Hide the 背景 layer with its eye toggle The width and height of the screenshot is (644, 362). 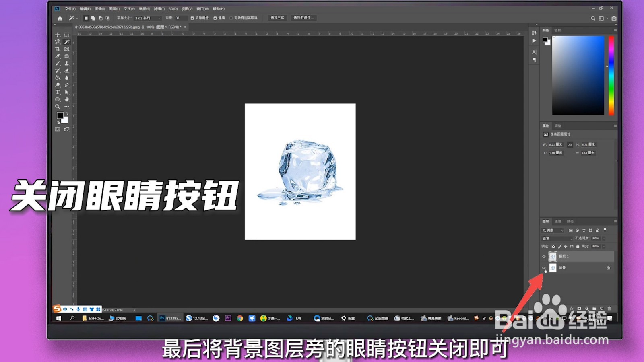pyautogui.click(x=544, y=268)
